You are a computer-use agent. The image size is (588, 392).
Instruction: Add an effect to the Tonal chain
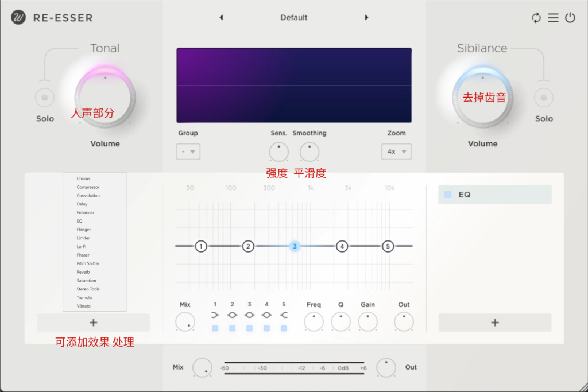coord(94,323)
